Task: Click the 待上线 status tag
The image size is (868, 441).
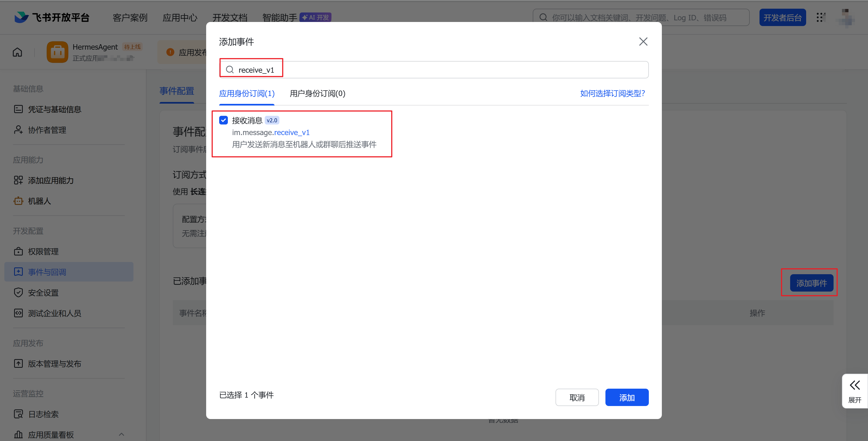Action: coord(132,47)
